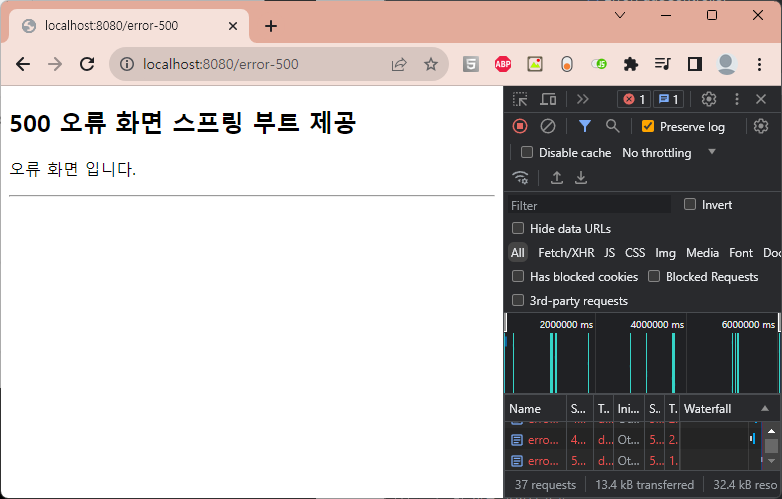Open the 1 issue message badge
This screenshot has width=782, height=499.
pyautogui.click(x=668, y=99)
